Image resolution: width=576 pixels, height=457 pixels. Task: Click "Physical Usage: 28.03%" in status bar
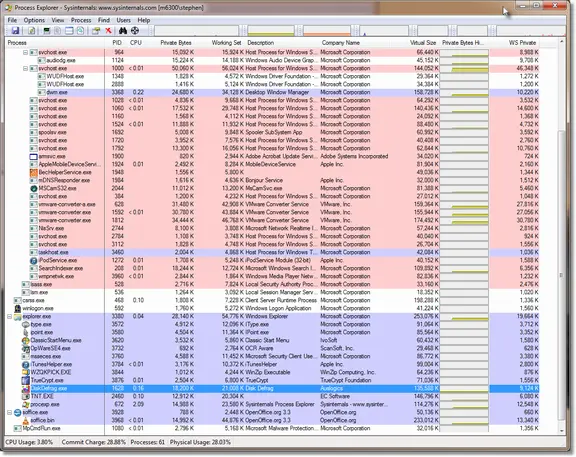(x=200, y=442)
